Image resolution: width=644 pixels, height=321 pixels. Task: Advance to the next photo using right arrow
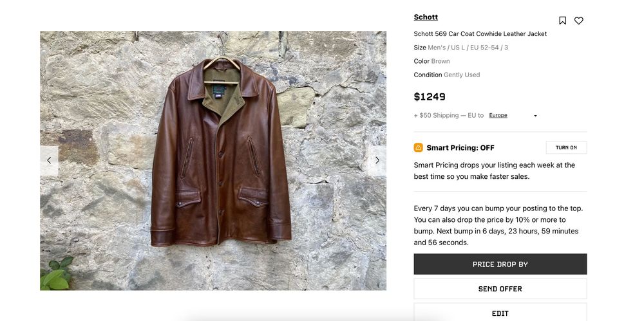(x=377, y=161)
